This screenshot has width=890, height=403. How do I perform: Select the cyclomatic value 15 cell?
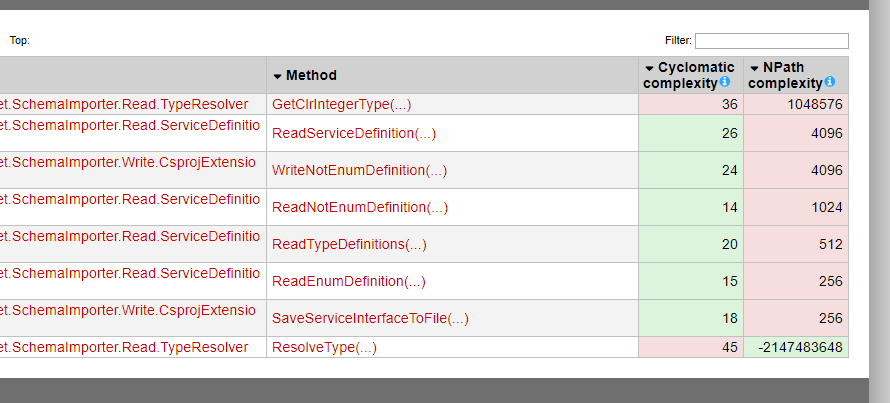[691, 281]
